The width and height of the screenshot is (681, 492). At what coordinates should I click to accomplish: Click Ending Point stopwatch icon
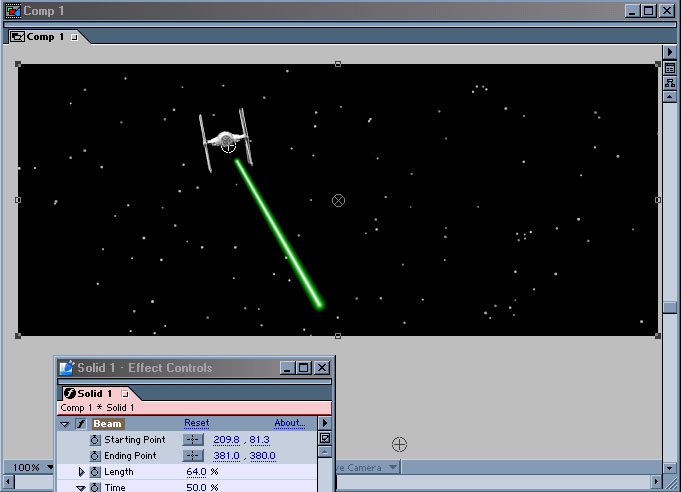tap(95, 456)
